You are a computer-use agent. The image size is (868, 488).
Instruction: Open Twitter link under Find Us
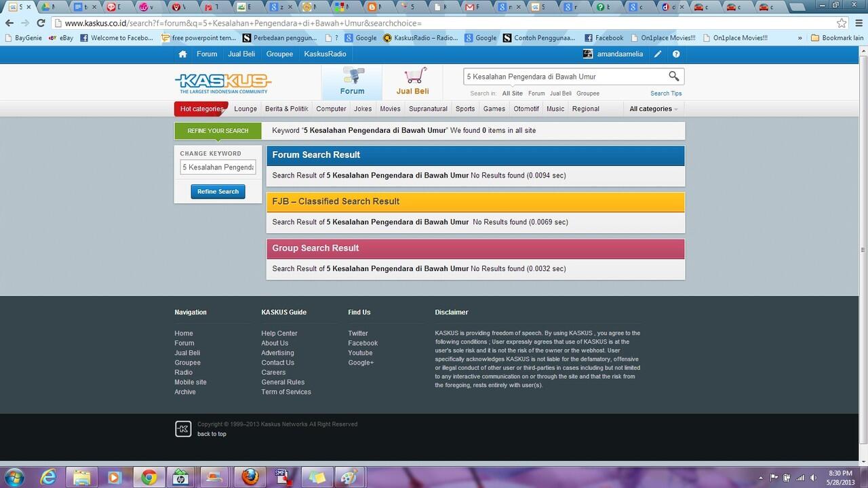358,333
